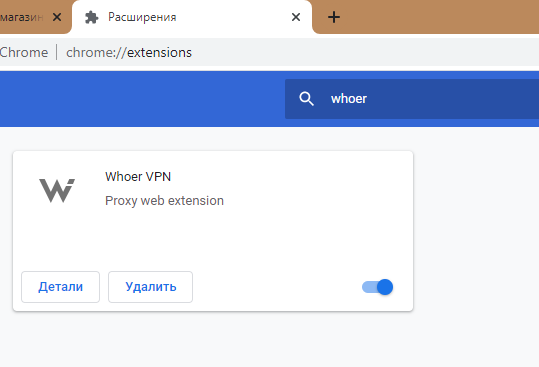This screenshot has width=539, height=367.
Task: Click the Chrome label in the address bar
Action: 24,53
